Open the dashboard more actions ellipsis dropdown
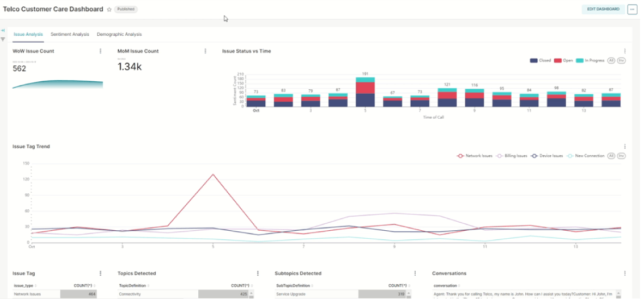Viewport: 644px width, 299px height. [x=632, y=10]
